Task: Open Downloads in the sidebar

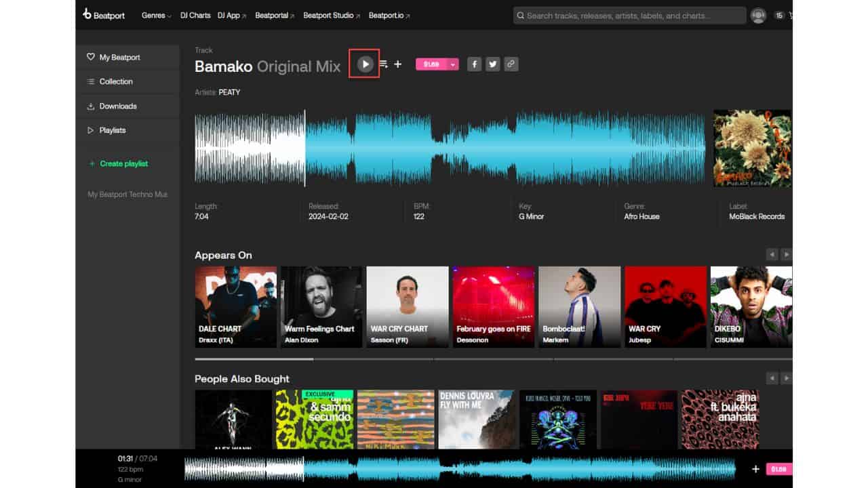Action: (127, 106)
